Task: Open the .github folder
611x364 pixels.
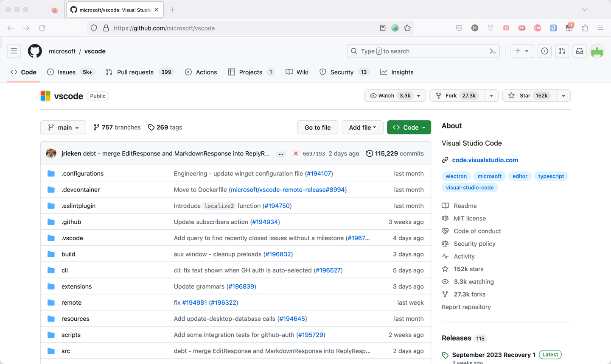Action: (71, 222)
